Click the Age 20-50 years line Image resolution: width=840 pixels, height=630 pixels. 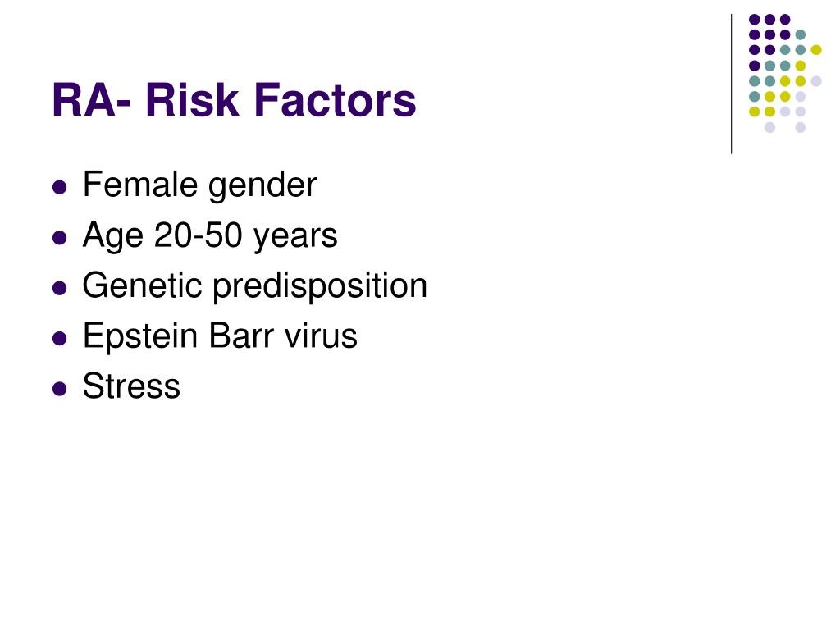pyautogui.click(x=210, y=236)
